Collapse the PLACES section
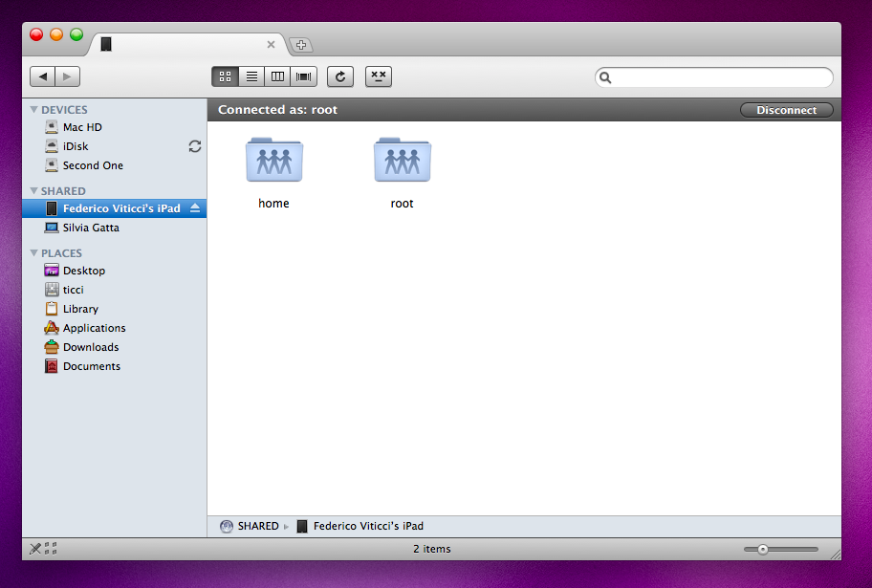Screen dimensions: 872x588 tap(35, 252)
